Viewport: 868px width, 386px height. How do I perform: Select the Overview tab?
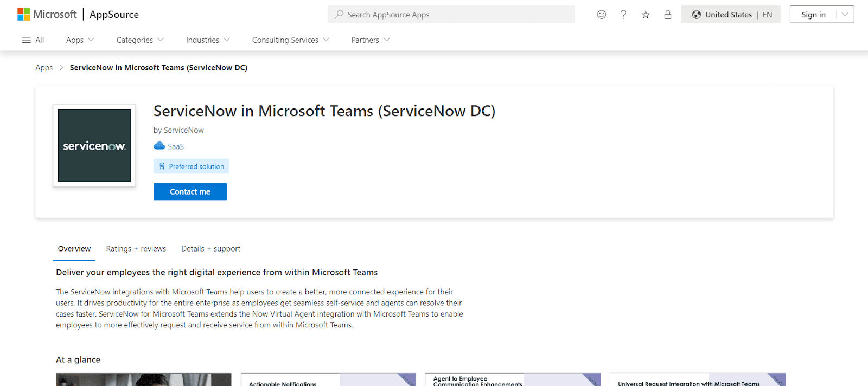click(74, 249)
